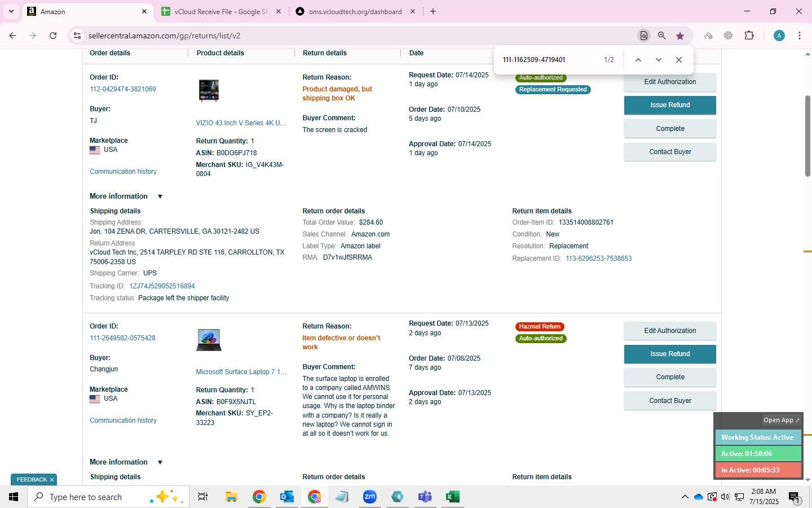Go to next find result
This screenshot has width=812, height=508.
coord(658,60)
